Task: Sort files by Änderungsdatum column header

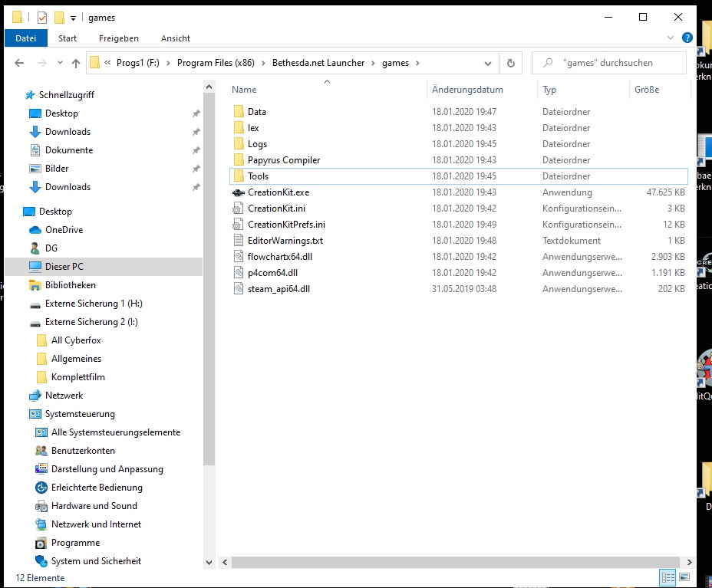Action: (467, 90)
